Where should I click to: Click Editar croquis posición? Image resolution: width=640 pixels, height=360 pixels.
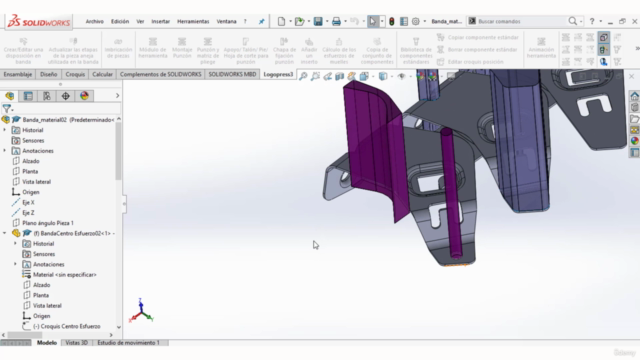[x=470, y=62]
